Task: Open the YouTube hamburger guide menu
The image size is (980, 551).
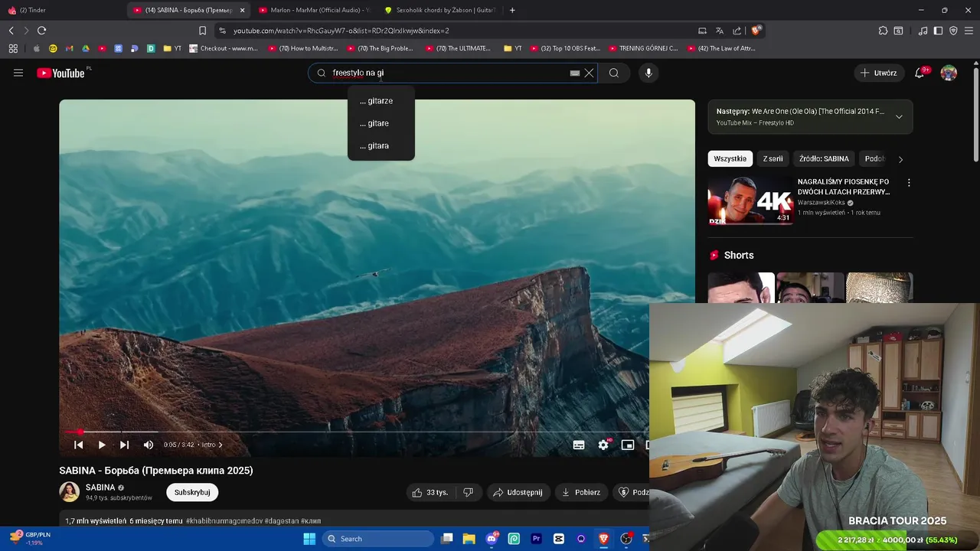Action: [x=18, y=73]
